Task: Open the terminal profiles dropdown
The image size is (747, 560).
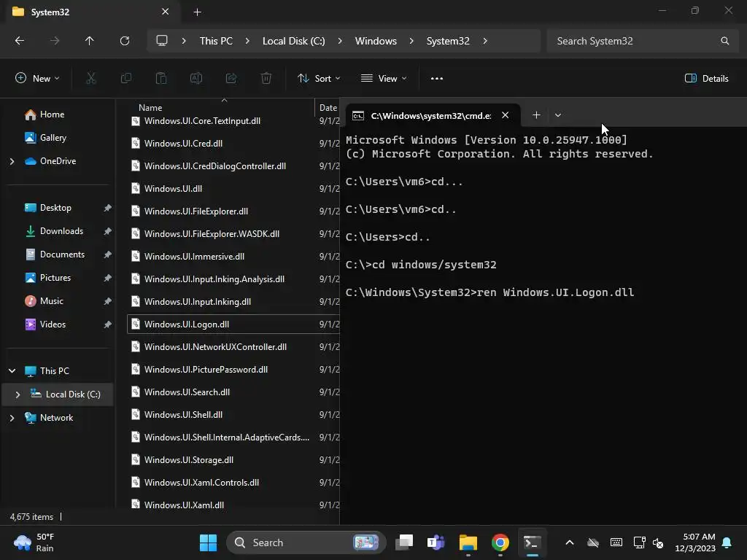Action: (x=558, y=115)
